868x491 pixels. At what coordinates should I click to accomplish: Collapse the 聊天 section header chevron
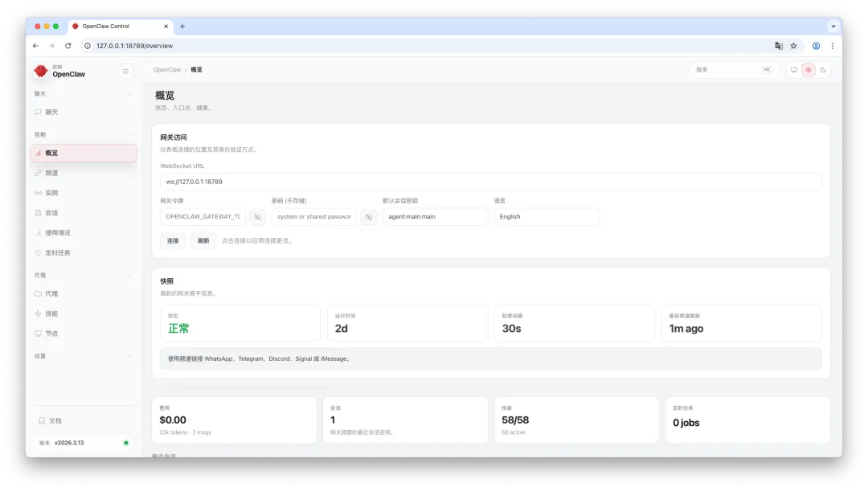(130, 94)
